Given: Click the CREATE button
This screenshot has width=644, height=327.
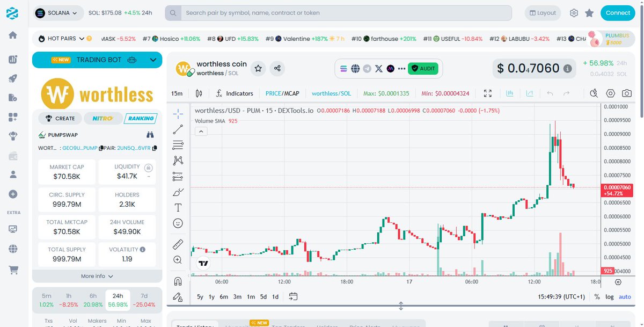Looking at the screenshot, I should coord(60,118).
